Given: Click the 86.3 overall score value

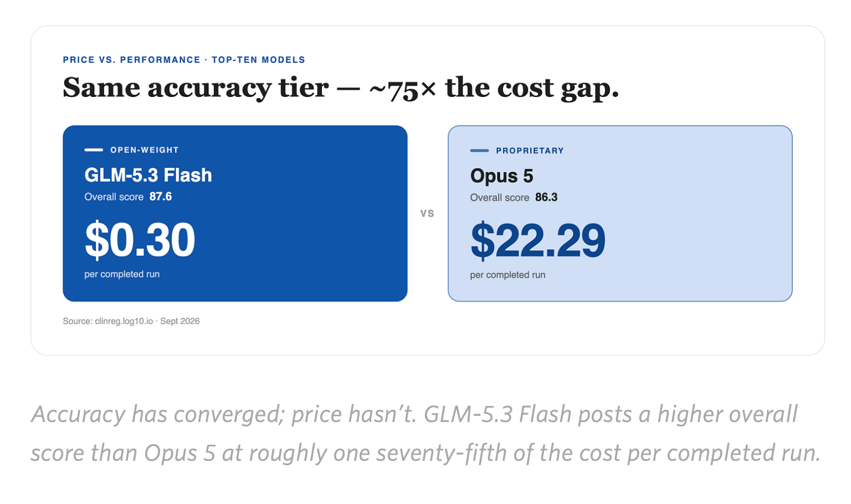Looking at the screenshot, I should tap(546, 197).
